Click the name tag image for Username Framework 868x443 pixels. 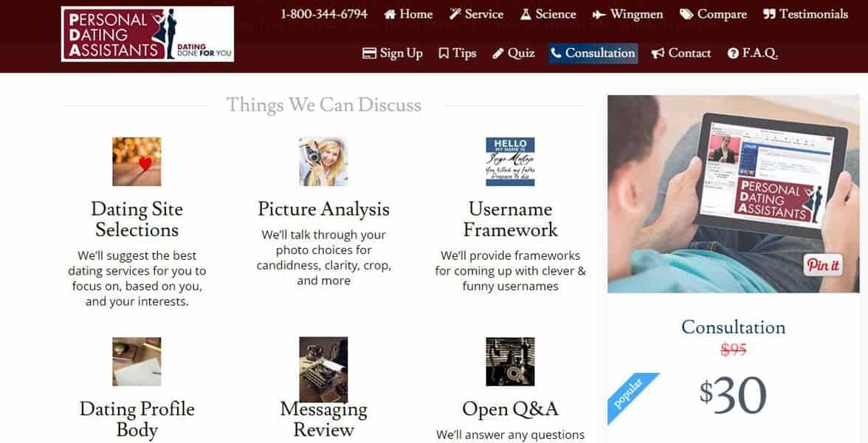(x=510, y=161)
